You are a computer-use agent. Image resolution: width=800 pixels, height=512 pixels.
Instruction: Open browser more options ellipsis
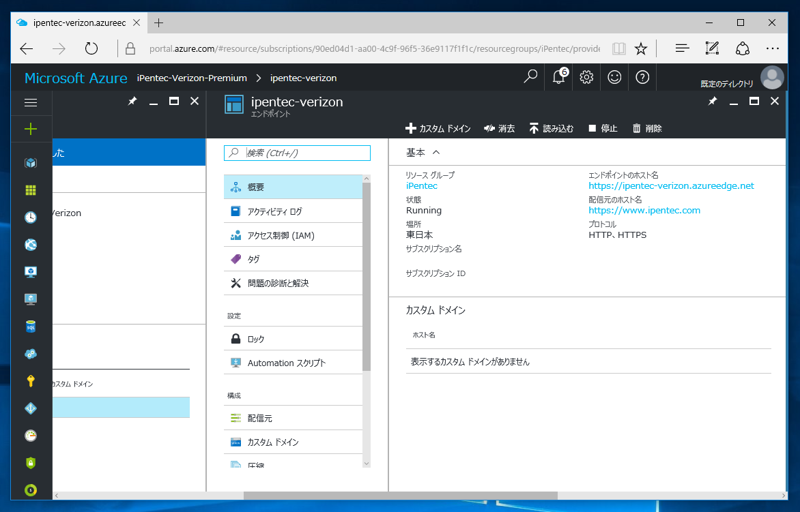tap(772, 49)
